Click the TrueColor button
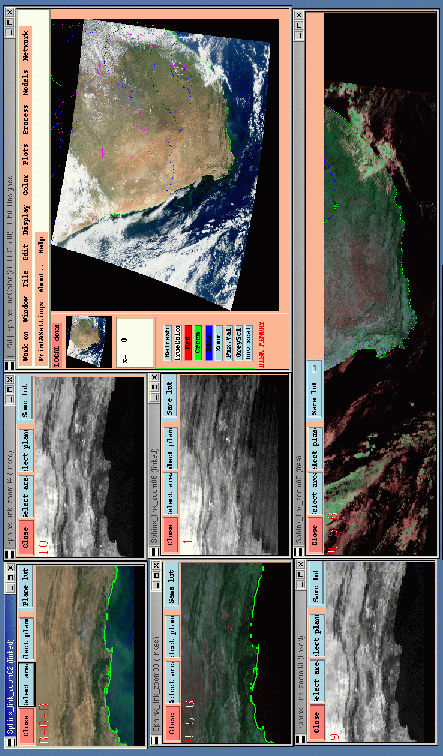The height and width of the screenshot is (756, 443). tap(178, 343)
